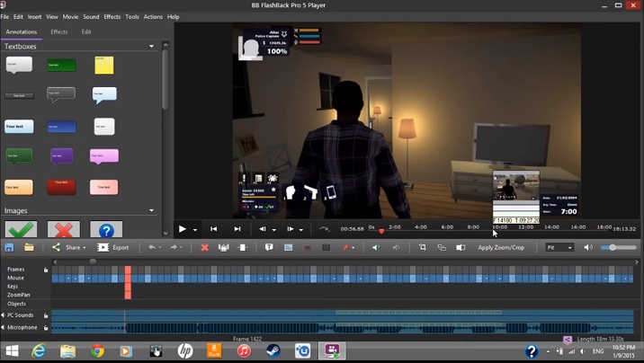Image resolution: width=644 pixels, height=363 pixels.
Task: Open the Effects menu
Action: pos(112,17)
